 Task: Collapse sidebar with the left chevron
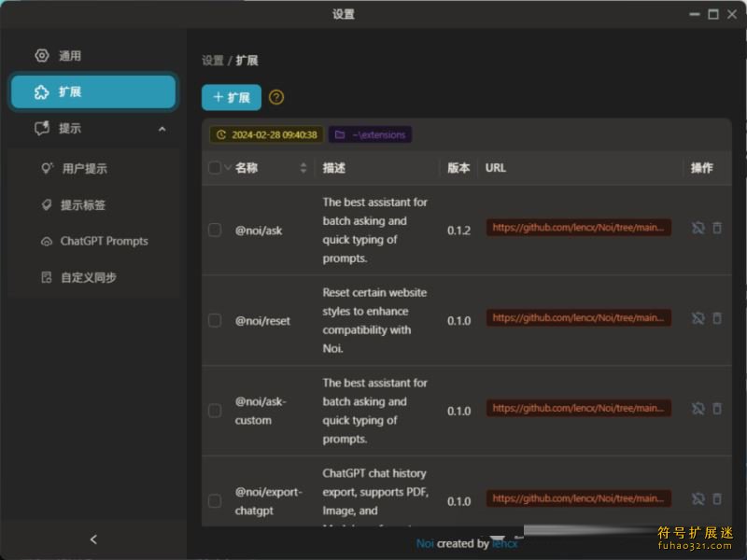93,539
